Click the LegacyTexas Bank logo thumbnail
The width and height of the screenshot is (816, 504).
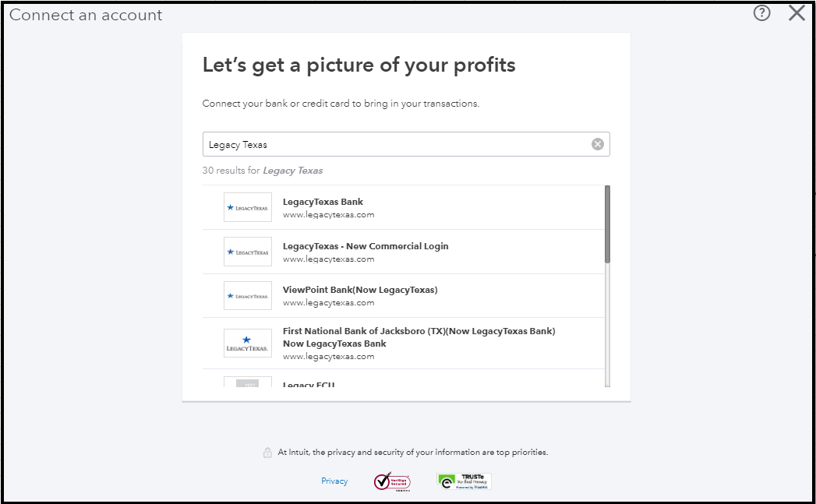(x=247, y=207)
